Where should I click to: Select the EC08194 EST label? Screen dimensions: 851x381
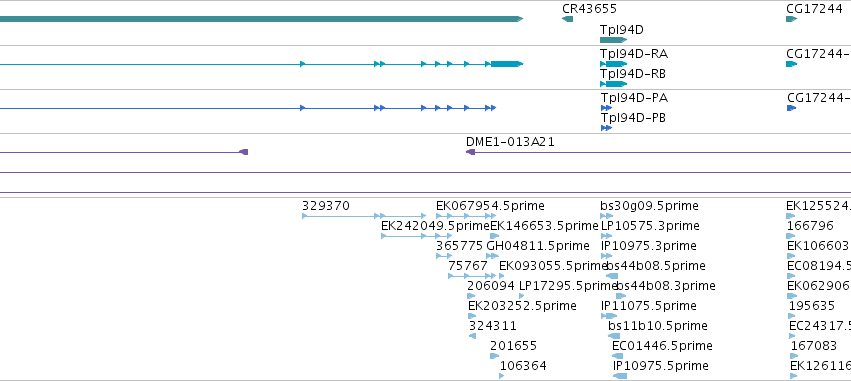tap(819, 265)
